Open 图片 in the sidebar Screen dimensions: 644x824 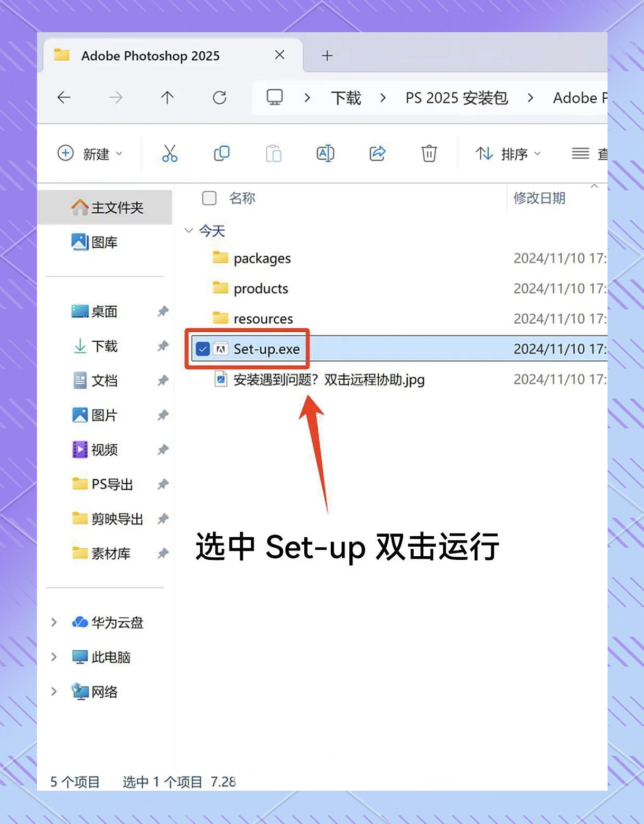click(94, 415)
